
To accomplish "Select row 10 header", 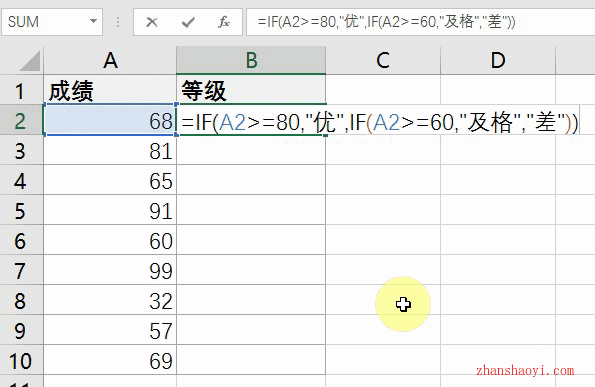I will (x=22, y=360).
